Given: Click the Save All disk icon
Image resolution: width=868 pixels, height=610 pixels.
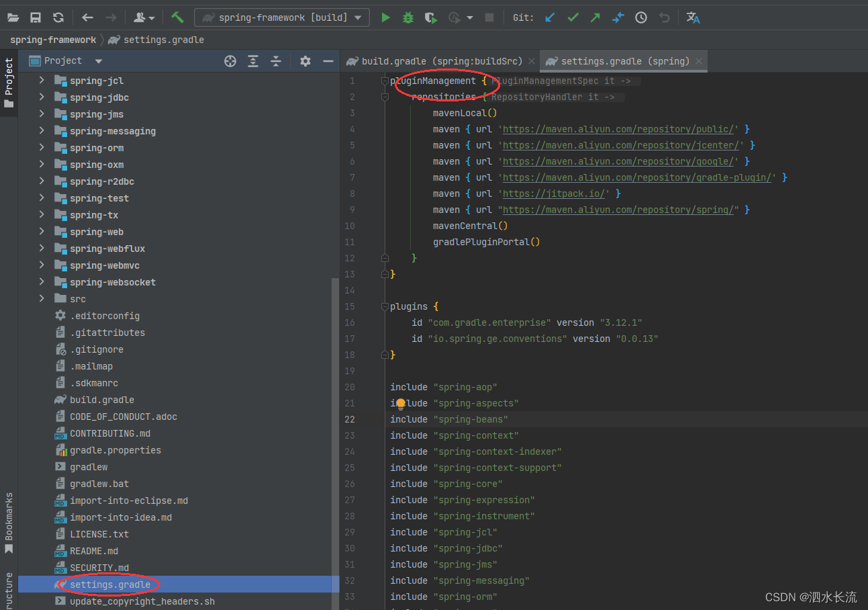Looking at the screenshot, I should pos(36,17).
